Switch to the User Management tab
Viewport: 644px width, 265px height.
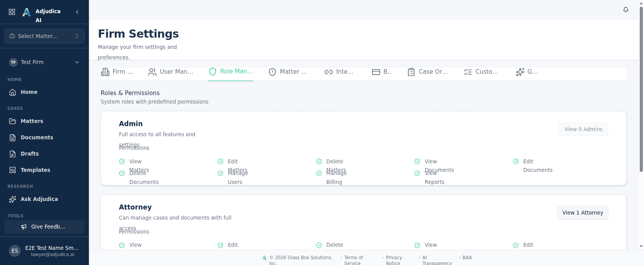[x=171, y=72]
